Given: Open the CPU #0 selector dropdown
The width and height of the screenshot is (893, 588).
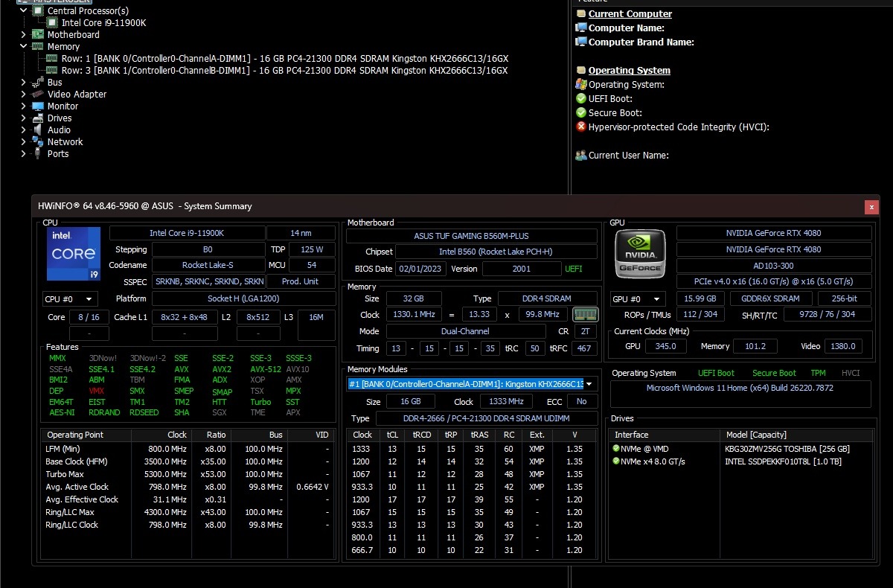Looking at the screenshot, I should (70, 299).
